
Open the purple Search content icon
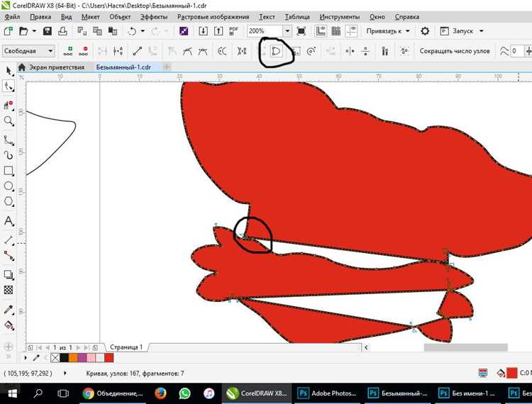coord(184,31)
